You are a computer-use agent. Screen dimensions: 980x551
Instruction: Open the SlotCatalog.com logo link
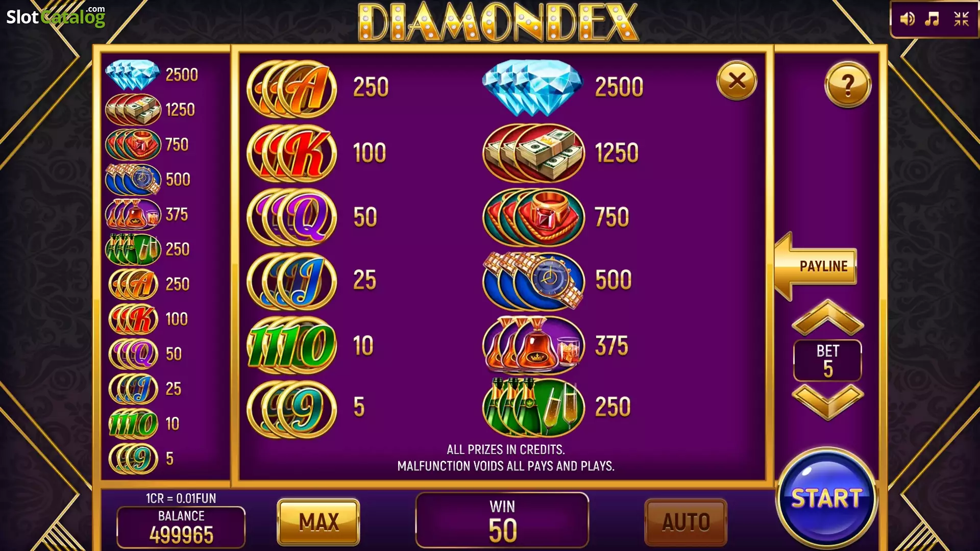(x=56, y=17)
